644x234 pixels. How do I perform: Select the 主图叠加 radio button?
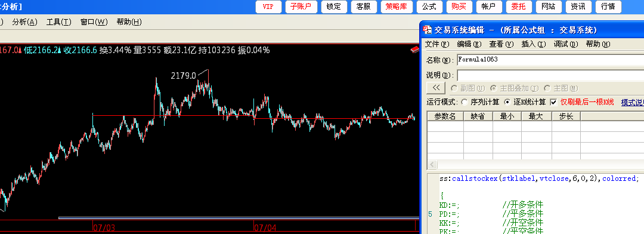[x=493, y=88]
